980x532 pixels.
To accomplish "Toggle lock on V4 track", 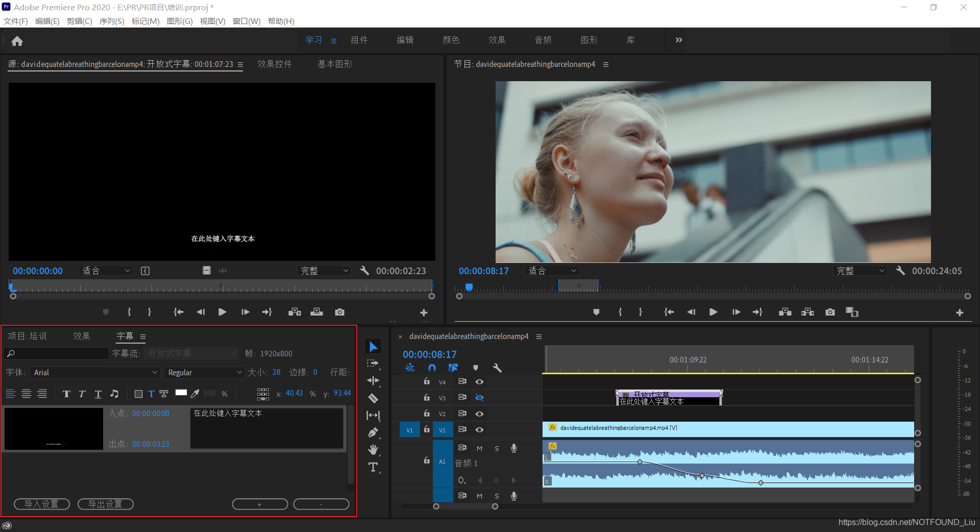I will click(427, 381).
